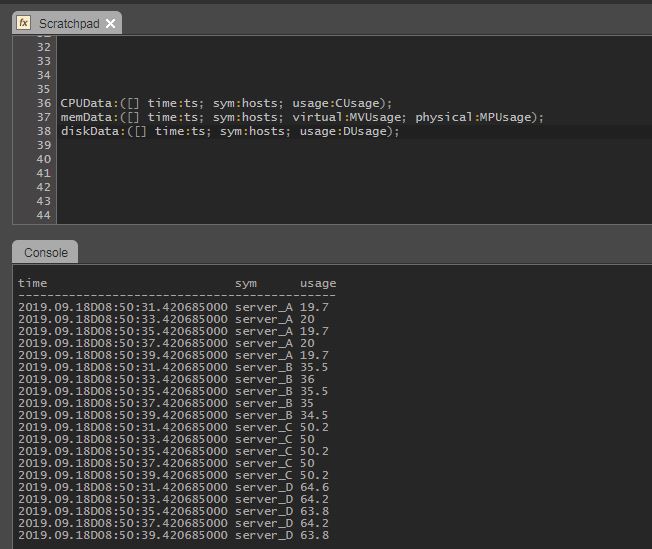Click the fx icon on Scratchpad tab
The width and height of the screenshot is (652, 549).
point(24,22)
